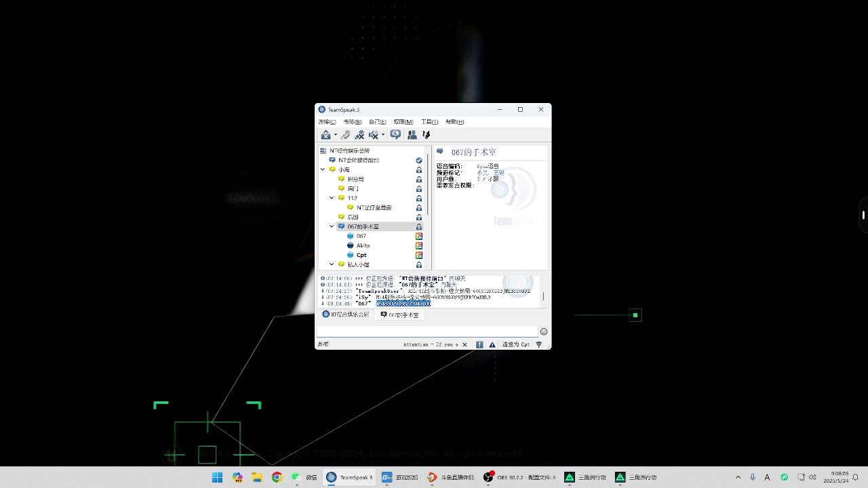Viewport: 868px width, 488px height.
Task: Open the 权限(M) menu
Action: click(x=403, y=122)
